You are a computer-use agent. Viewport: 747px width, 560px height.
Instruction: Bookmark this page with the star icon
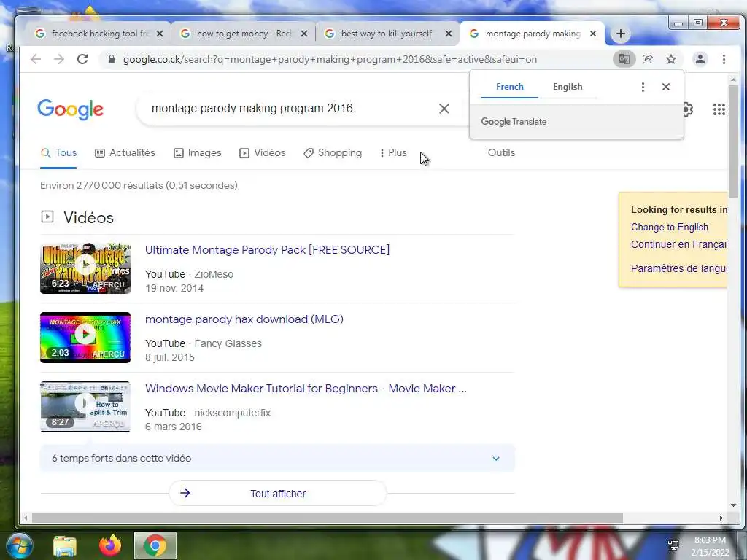pyautogui.click(x=671, y=59)
